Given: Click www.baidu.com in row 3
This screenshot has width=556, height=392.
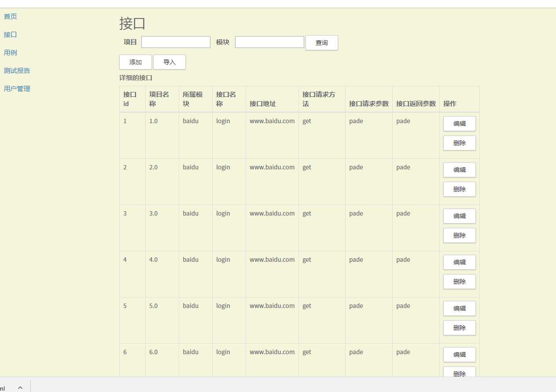Looking at the screenshot, I should (272, 213).
